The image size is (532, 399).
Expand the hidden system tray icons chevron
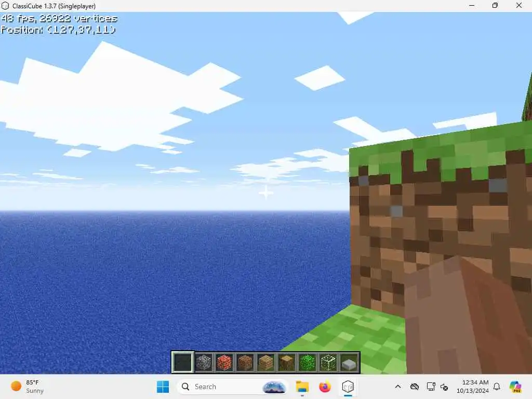click(x=398, y=387)
